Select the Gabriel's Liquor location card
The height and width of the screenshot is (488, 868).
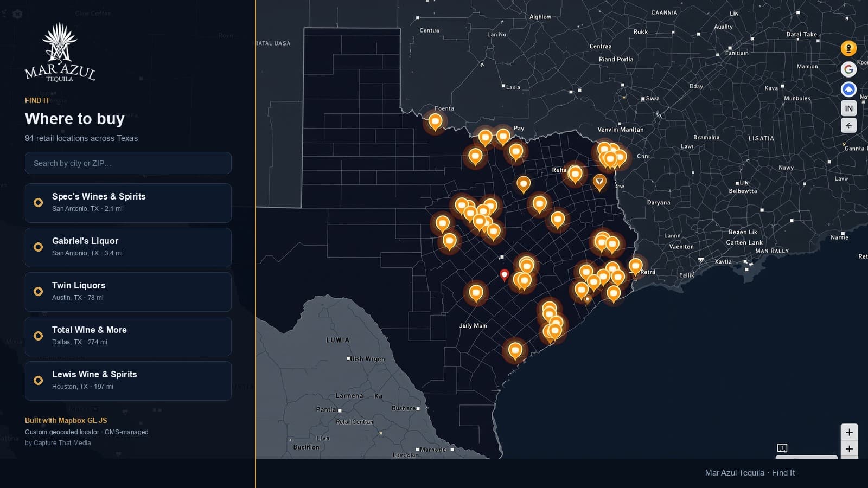(128, 247)
